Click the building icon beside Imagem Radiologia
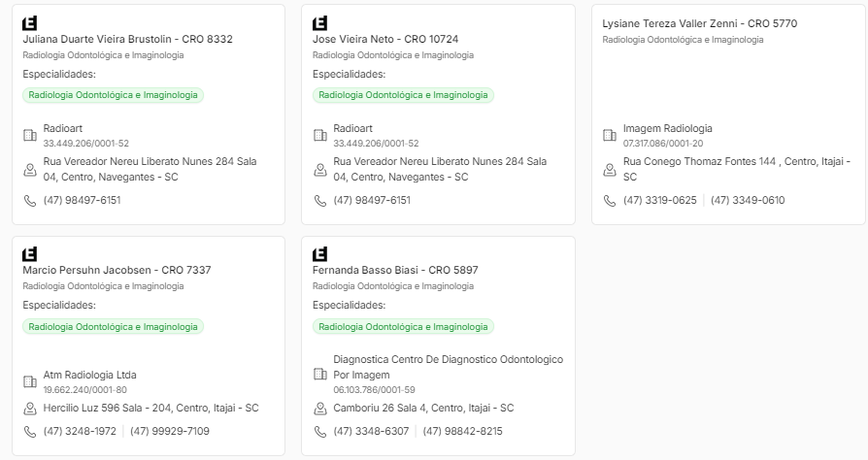The width and height of the screenshot is (868, 460). point(610,135)
